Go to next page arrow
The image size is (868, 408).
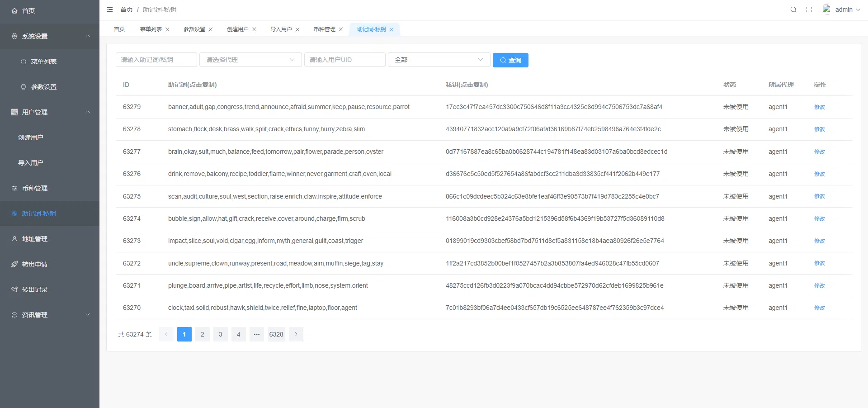pyautogui.click(x=296, y=334)
